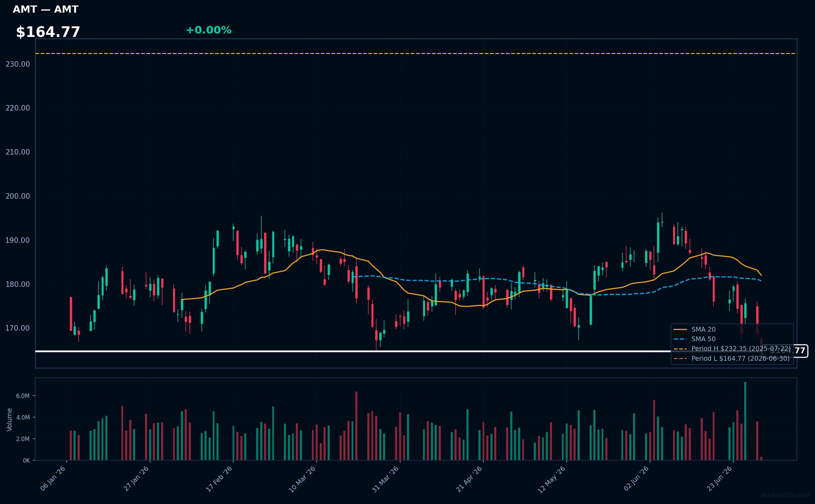
Task: Click the 27 Jan '26 date label
Action: 136,479
